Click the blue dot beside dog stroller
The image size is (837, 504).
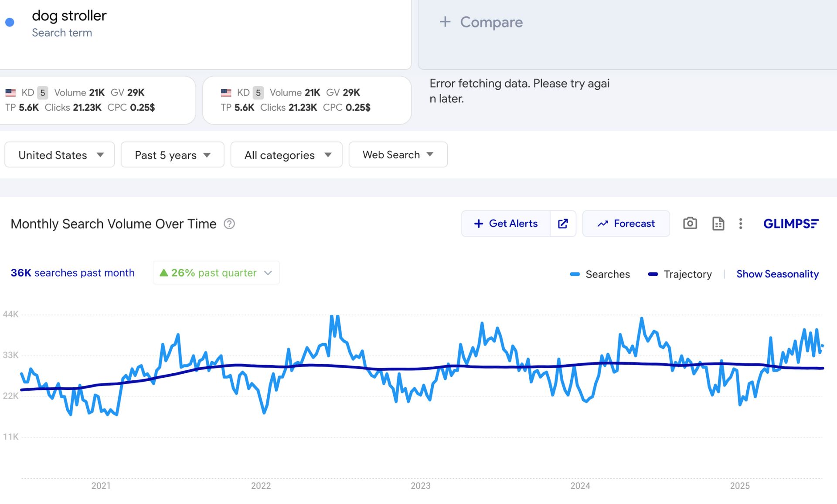pos(10,22)
